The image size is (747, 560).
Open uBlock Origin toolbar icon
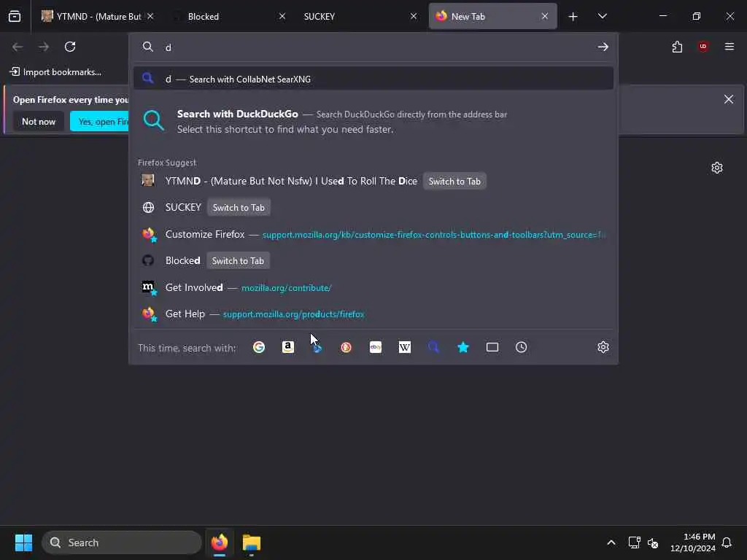[x=703, y=47]
